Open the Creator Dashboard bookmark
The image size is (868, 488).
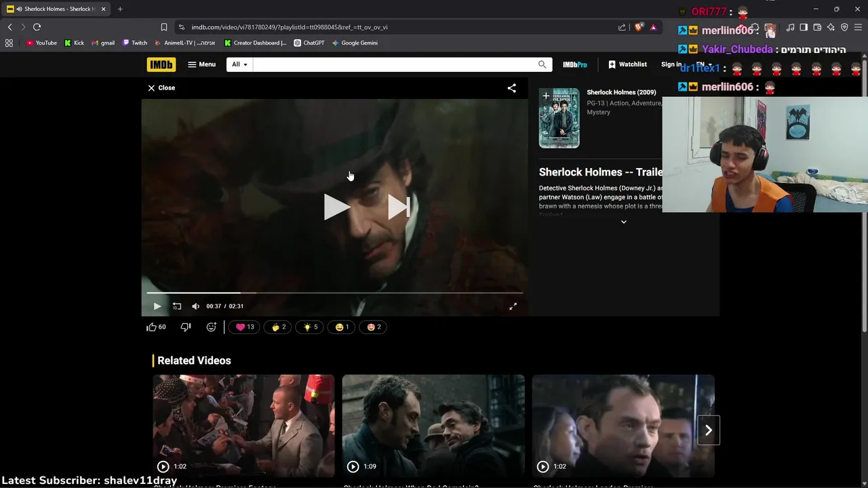click(256, 43)
